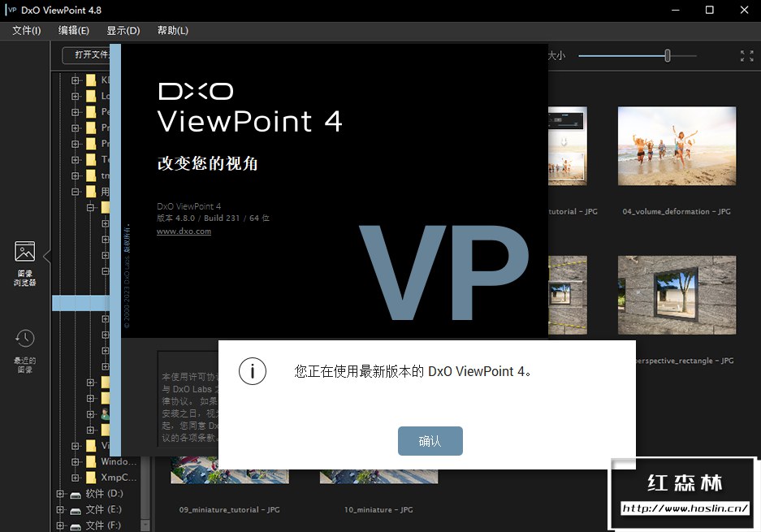Expand the Windo... folder node
This screenshot has height=532, width=761.
76,461
